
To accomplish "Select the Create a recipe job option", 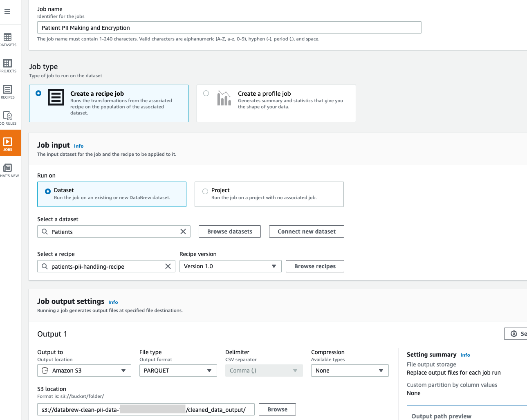I will [x=109, y=103].
